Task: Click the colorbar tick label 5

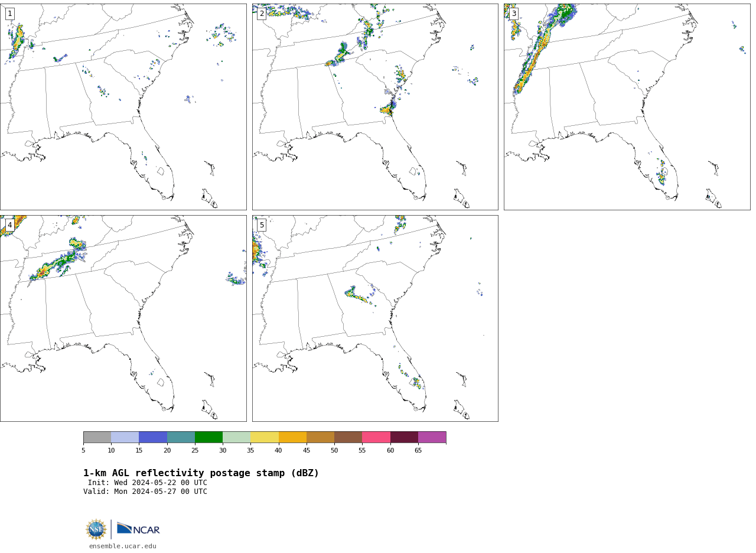Action: pos(83,451)
